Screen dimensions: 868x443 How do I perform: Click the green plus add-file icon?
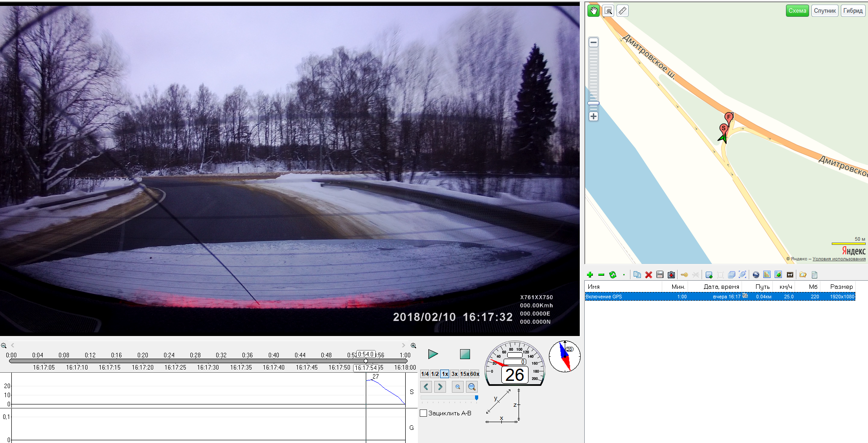tap(590, 275)
